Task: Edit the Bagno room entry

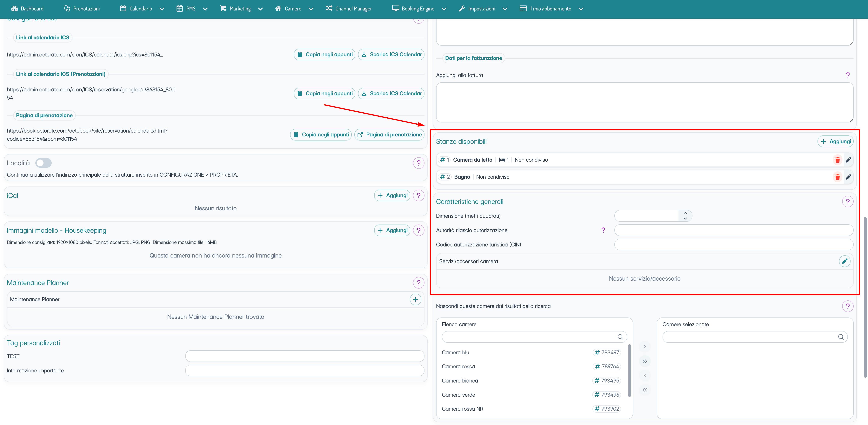Action: 848,177
